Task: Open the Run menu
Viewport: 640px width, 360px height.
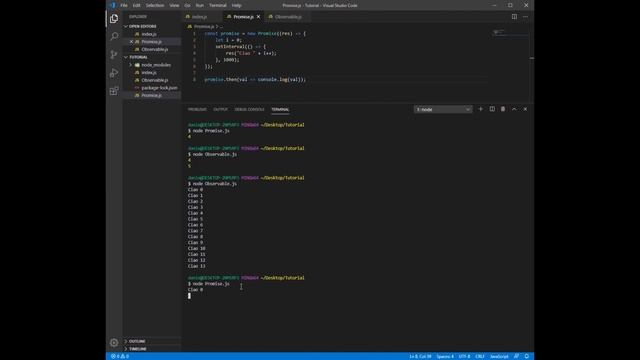Action: pyautogui.click(x=200, y=5)
